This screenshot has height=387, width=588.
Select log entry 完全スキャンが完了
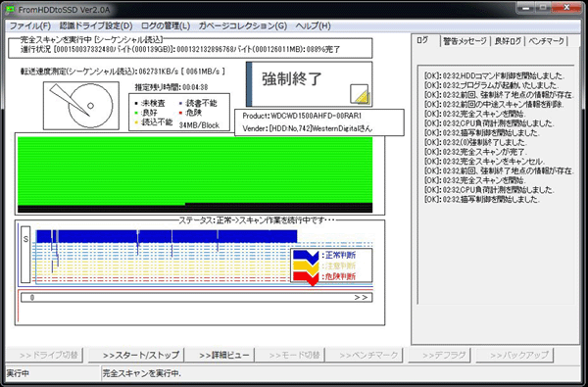(x=475, y=152)
